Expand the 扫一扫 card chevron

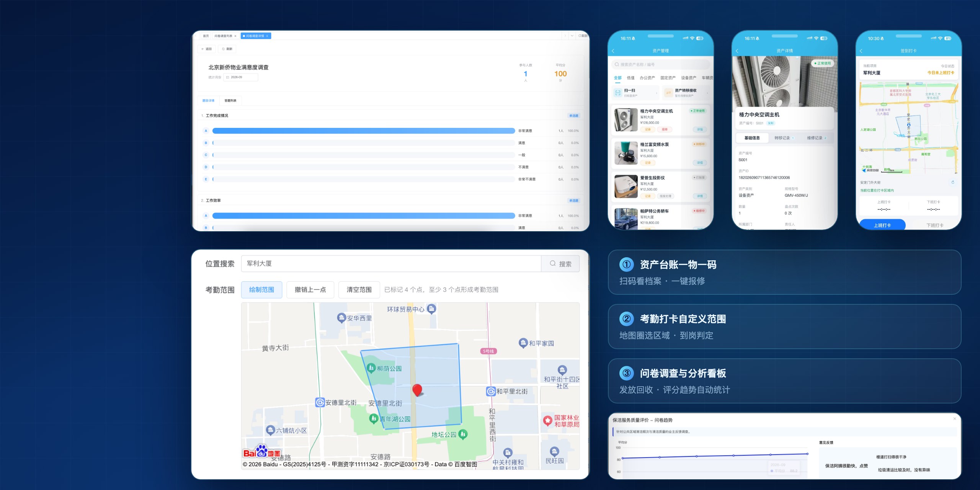coord(657,93)
